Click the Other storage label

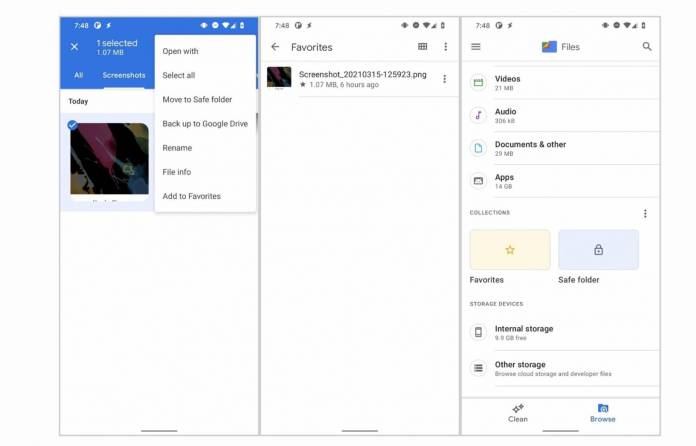click(x=520, y=364)
